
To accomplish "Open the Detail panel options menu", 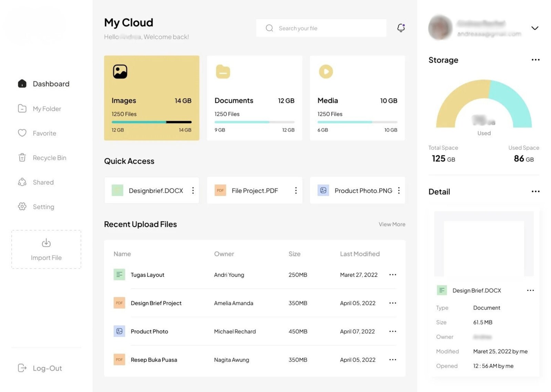I will click(x=535, y=192).
